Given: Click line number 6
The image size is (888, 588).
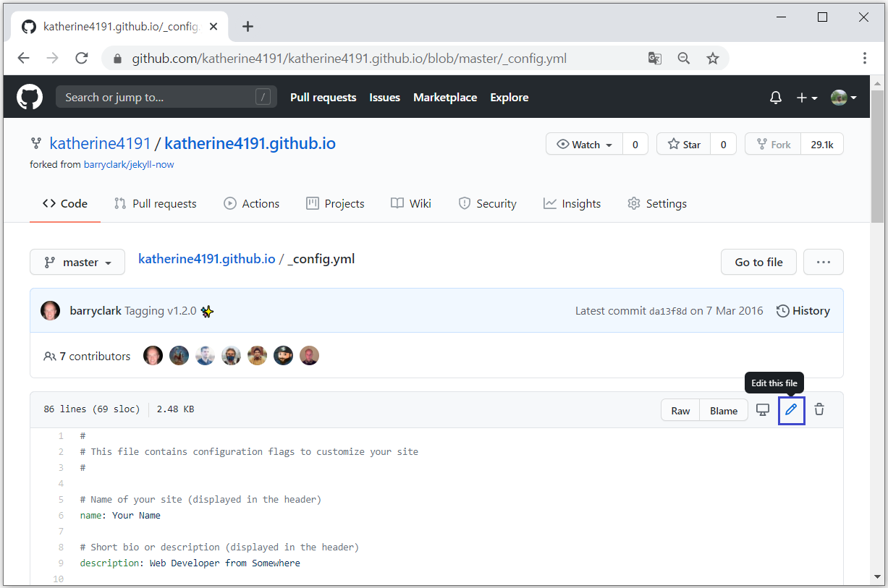Looking at the screenshot, I should coord(61,516).
